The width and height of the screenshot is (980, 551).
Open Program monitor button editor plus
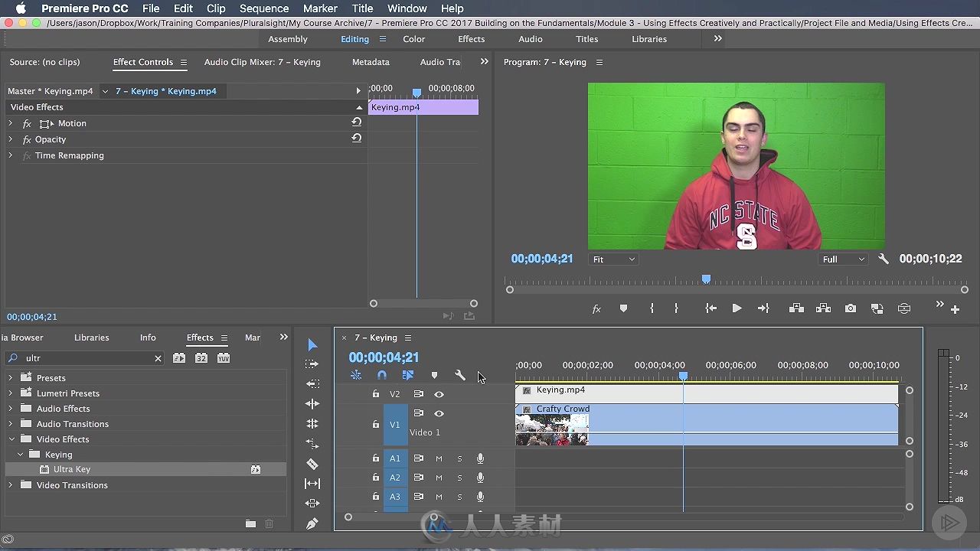click(955, 309)
